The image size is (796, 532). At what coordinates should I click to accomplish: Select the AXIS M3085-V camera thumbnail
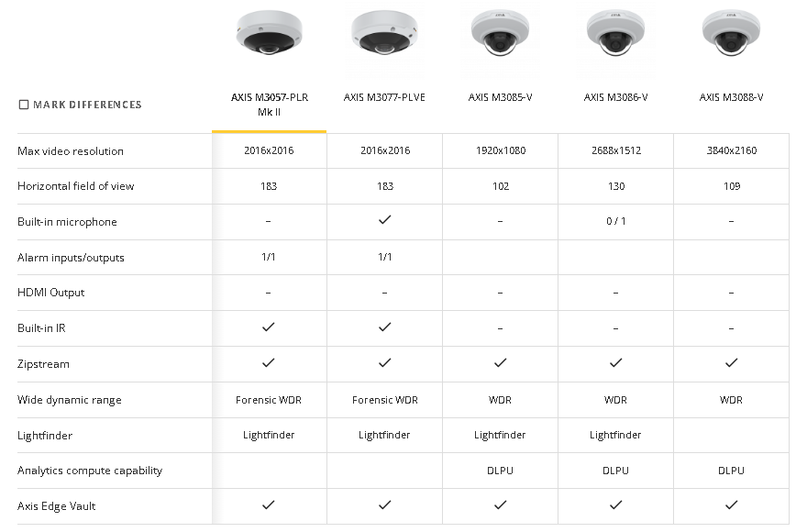point(500,32)
